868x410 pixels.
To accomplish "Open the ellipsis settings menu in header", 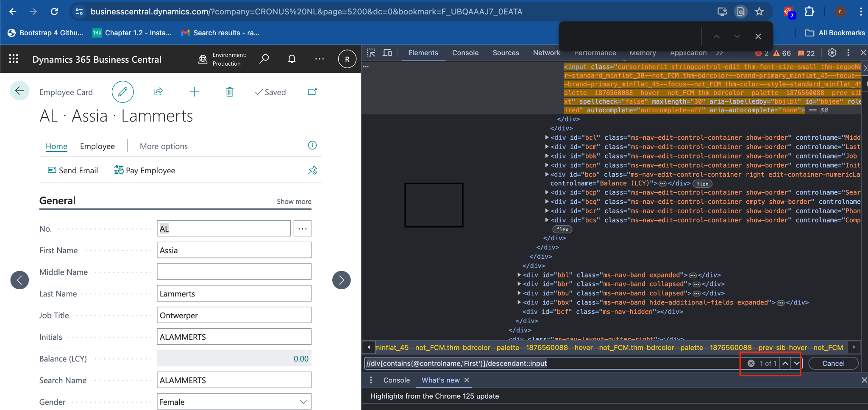I will point(320,59).
